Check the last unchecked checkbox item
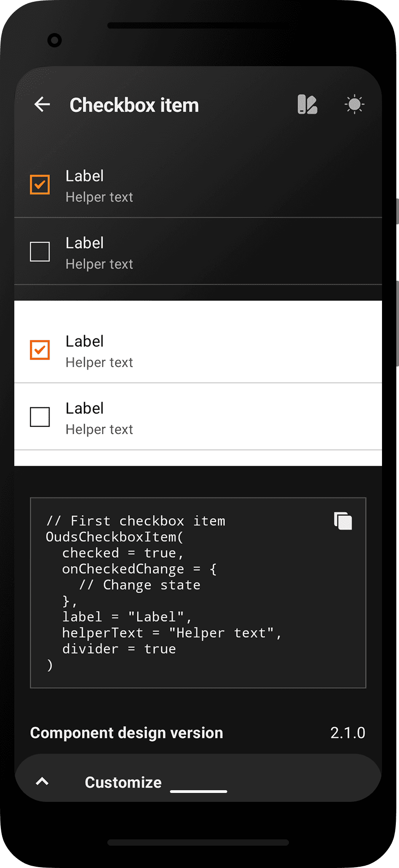Screen dimensions: 399x868 coord(39,417)
